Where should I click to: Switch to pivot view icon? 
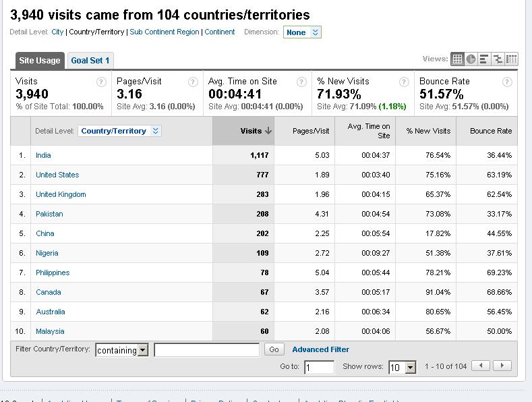point(511,59)
